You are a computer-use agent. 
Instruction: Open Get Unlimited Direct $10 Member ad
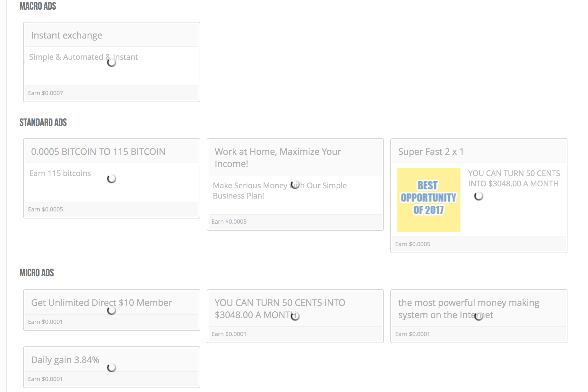tap(101, 303)
